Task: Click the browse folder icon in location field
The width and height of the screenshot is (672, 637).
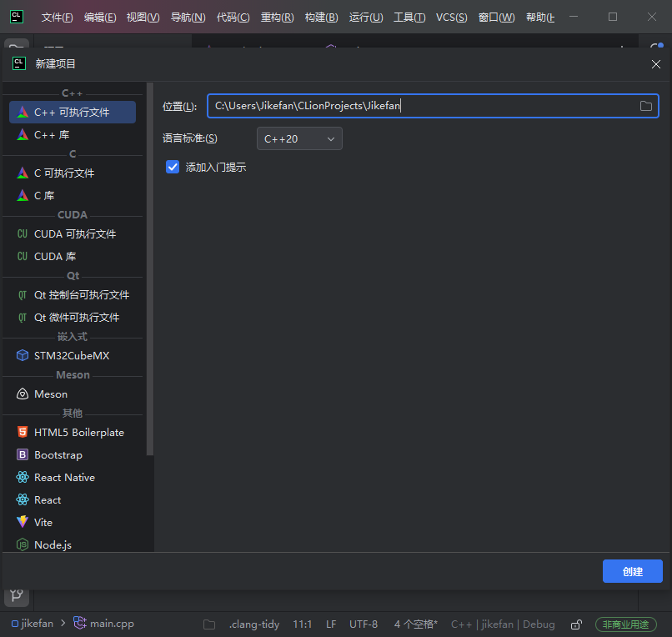Action: tap(646, 106)
